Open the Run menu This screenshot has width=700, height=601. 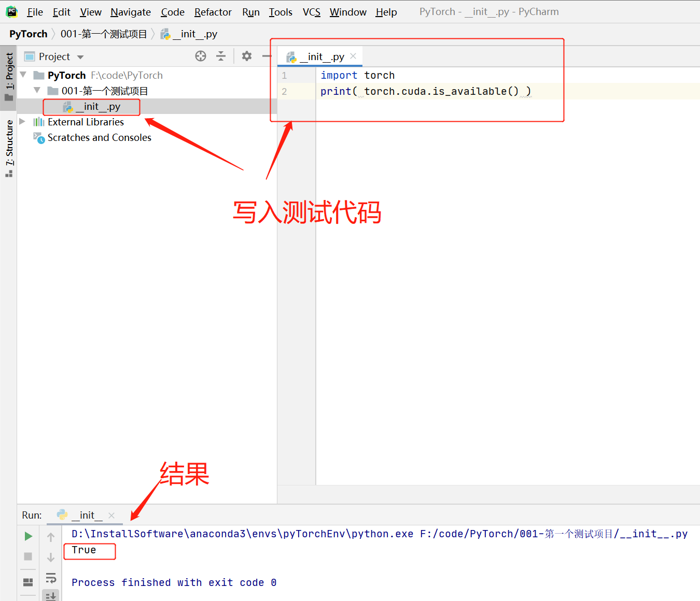(251, 12)
